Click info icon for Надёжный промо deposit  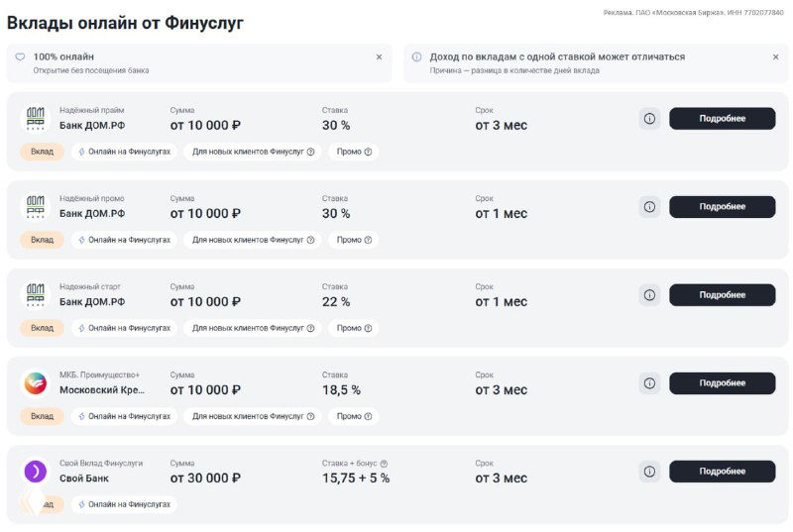(649, 207)
